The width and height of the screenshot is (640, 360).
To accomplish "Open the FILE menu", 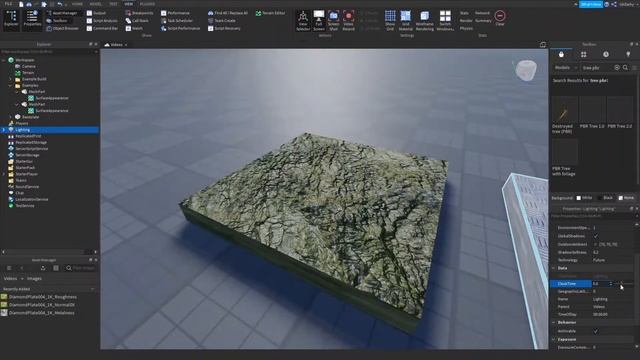I will (8, 4).
